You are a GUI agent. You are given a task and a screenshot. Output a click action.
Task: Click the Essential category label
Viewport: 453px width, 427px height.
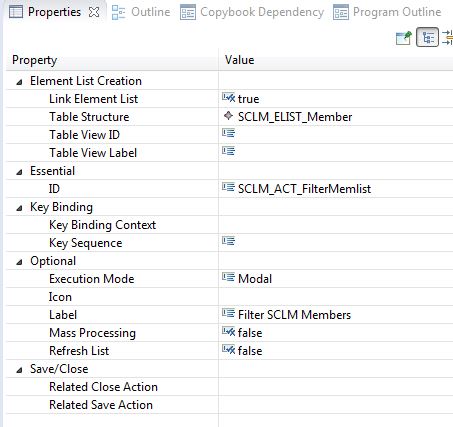coord(52,171)
